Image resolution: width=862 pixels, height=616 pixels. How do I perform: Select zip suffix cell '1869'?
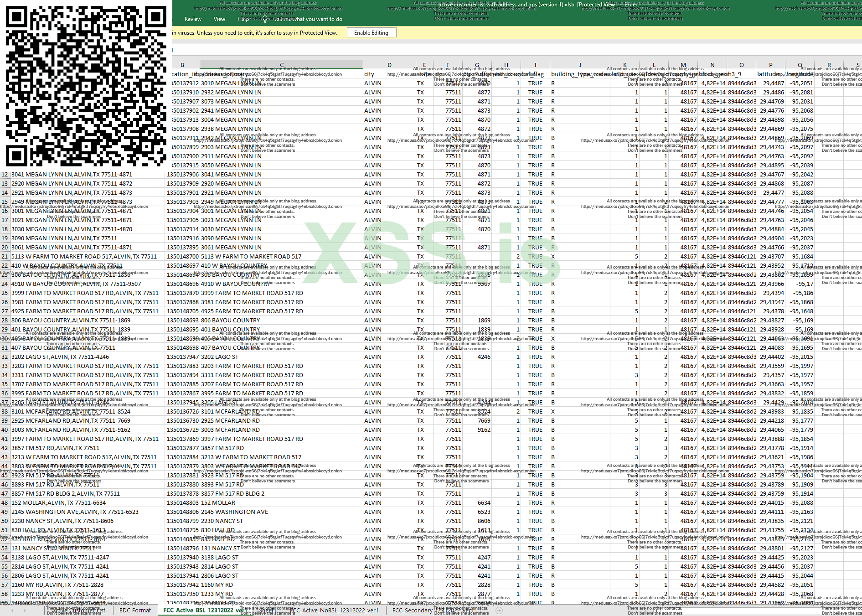coord(477,321)
